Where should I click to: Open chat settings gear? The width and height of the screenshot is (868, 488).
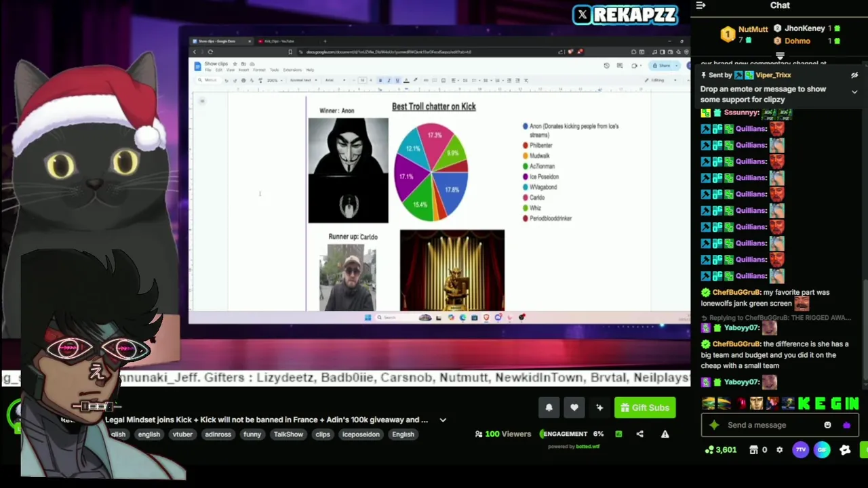point(779,449)
